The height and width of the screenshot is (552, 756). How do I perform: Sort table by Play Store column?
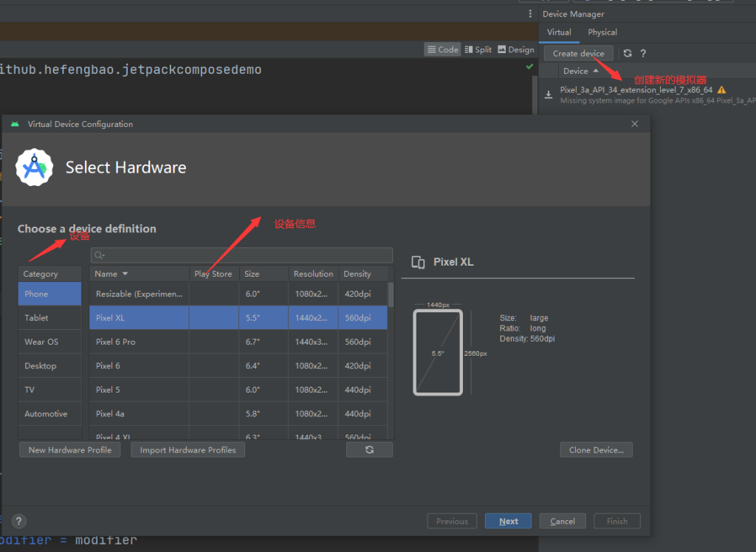(x=213, y=274)
